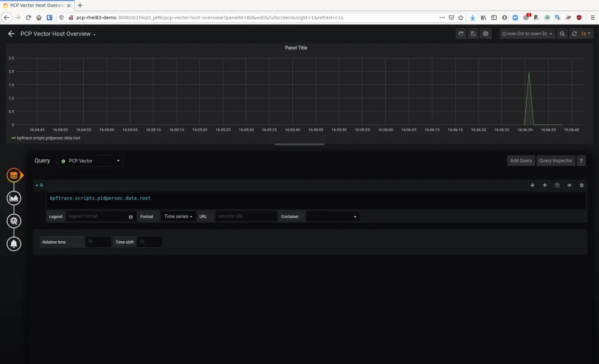Click the refresh dashboard icon
This screenshot has height=364, width=599.
pyautogui.click(x=573, y=34)
